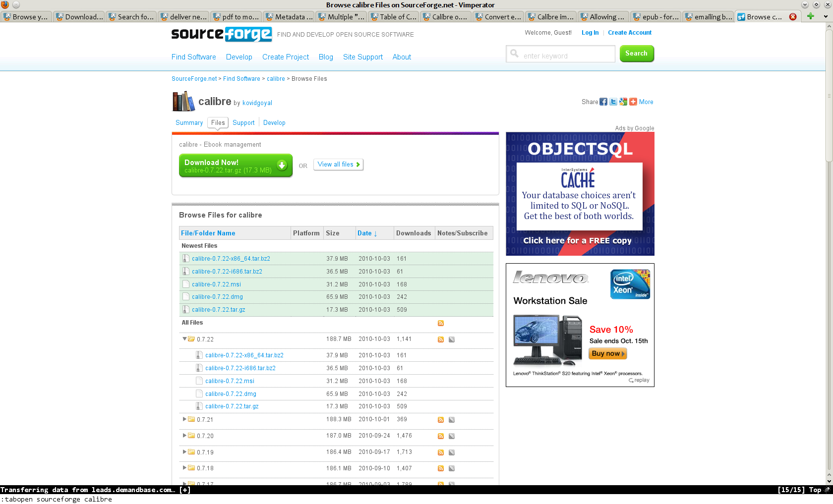This screenshot has height=504, width=833.
Task: Close the current Browse c... tab
Action: pyautogui.click(x=793, y=17)
